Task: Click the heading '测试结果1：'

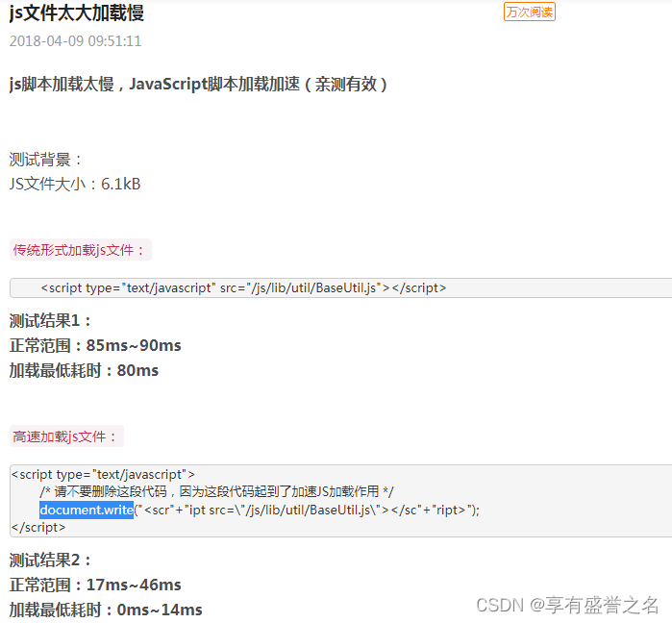Action: [51, 321]
